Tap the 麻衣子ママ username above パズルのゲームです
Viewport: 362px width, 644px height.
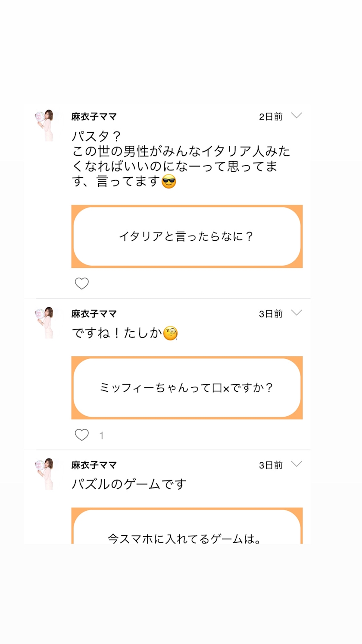94,465
